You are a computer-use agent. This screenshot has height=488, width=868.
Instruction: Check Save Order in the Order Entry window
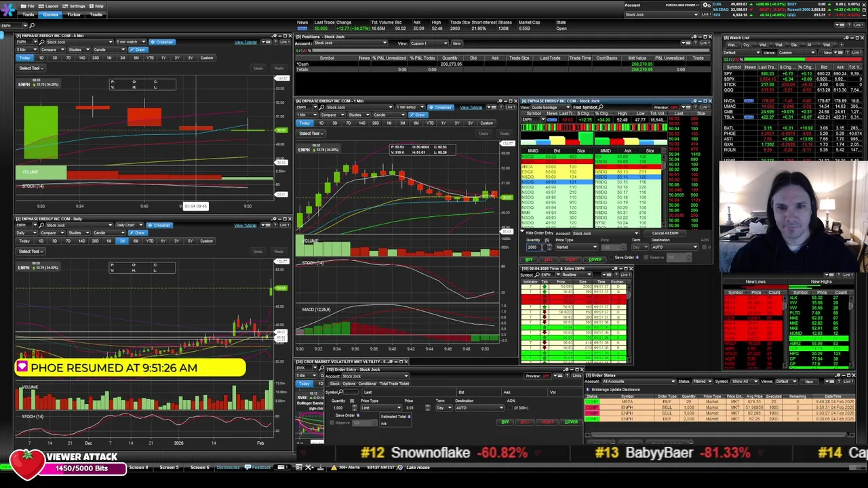[x=332, y=415]
